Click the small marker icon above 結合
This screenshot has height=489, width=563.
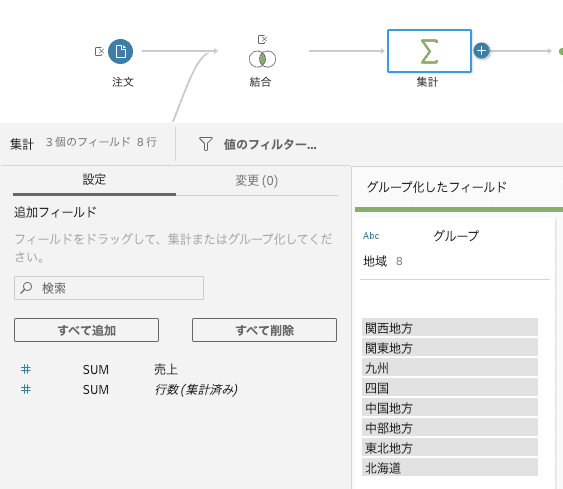click(x=262, y=39)
